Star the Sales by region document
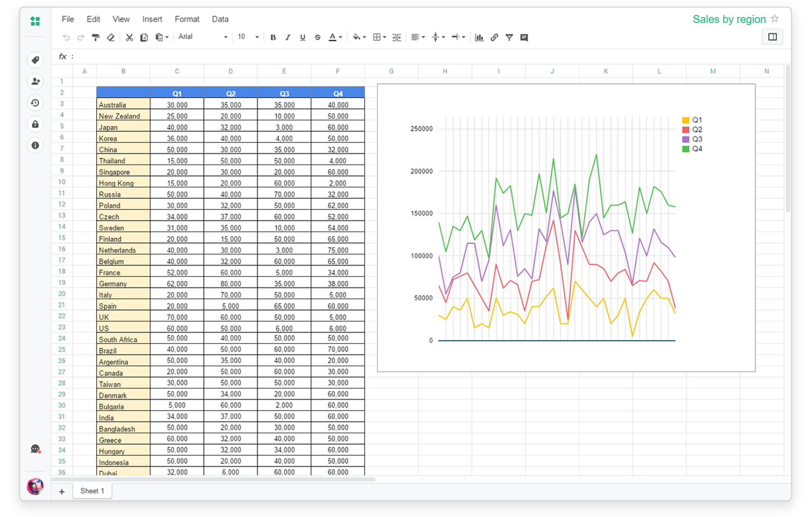Image resolution: width=812 pixels, height=517 pixels. pos(775,19)
